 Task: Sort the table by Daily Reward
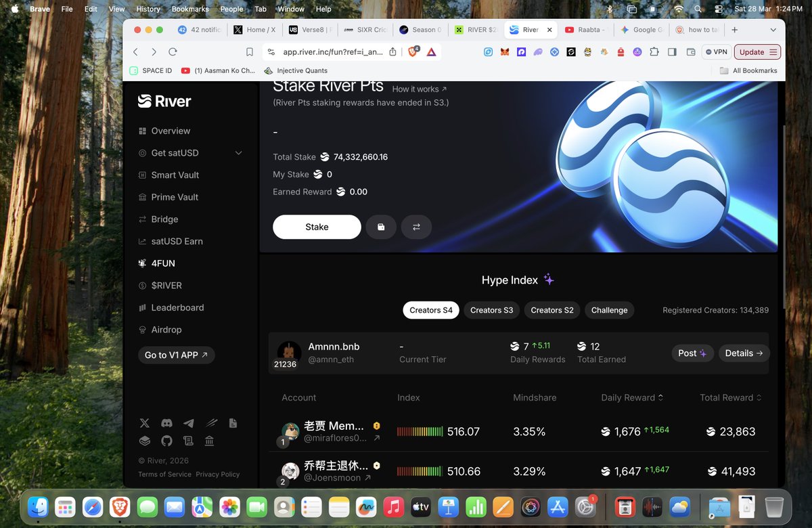click(x=632, y=397)
